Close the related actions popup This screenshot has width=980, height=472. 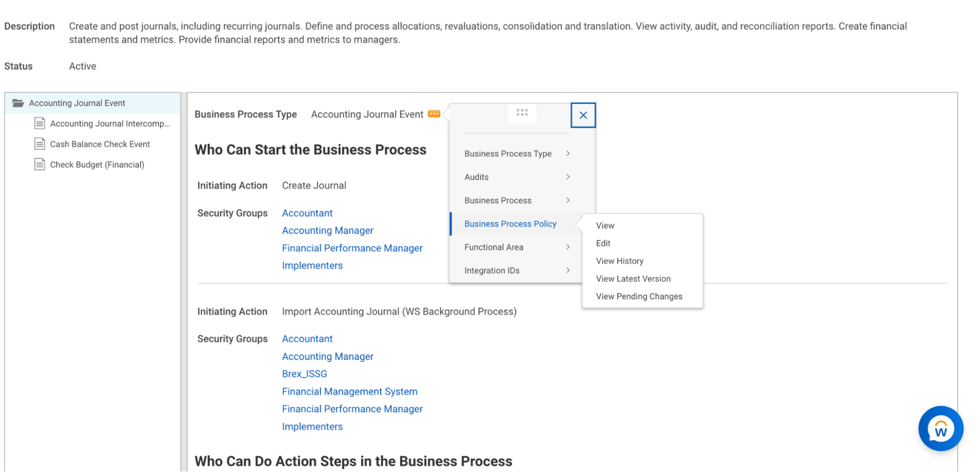583,115
